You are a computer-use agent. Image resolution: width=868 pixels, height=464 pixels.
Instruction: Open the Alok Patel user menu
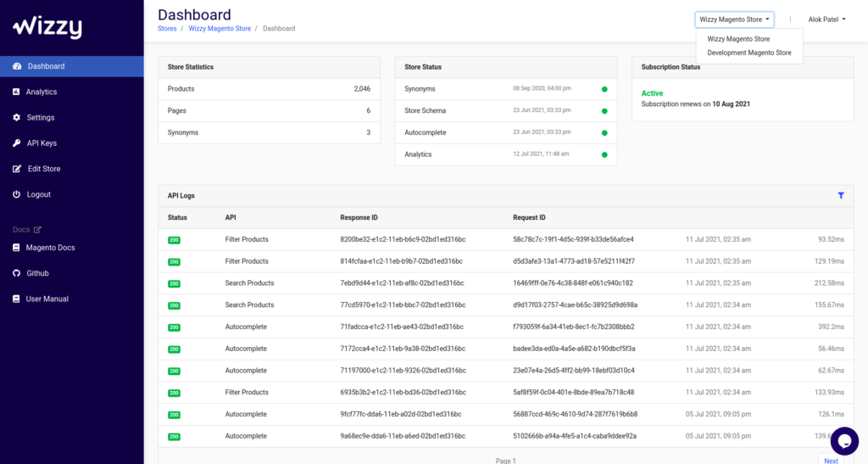[x=827, y=20]
